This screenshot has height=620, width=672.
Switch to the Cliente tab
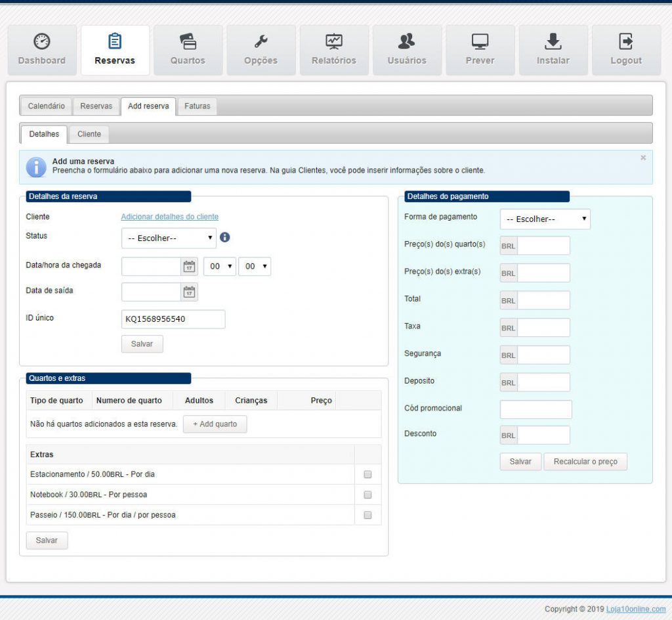(89, 134)
